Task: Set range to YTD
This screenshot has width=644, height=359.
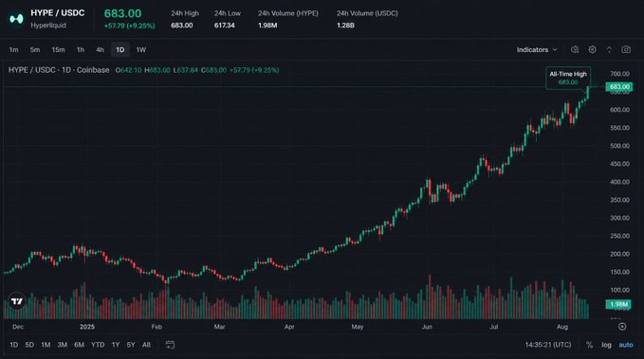Action: click(x=98, y=345)
